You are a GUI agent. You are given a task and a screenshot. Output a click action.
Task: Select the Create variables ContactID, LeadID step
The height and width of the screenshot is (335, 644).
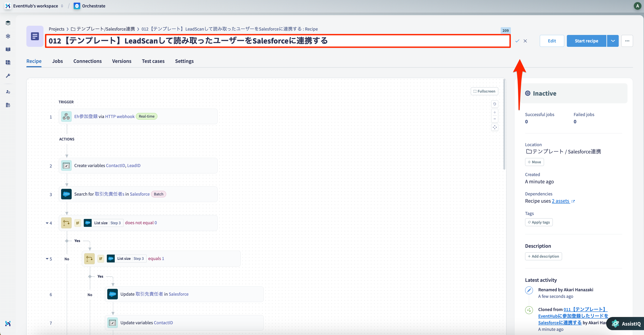pos(138,166)
